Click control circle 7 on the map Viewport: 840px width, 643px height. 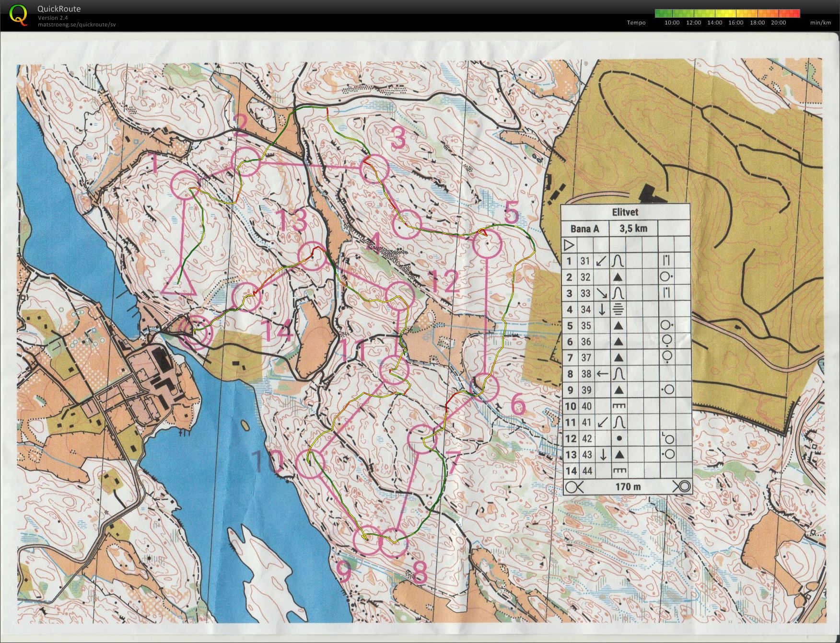click(x=422, y=439)
